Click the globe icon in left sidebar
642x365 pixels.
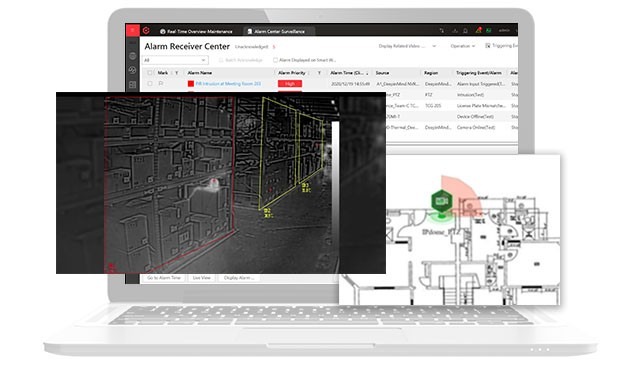click(x=132, y=56)
